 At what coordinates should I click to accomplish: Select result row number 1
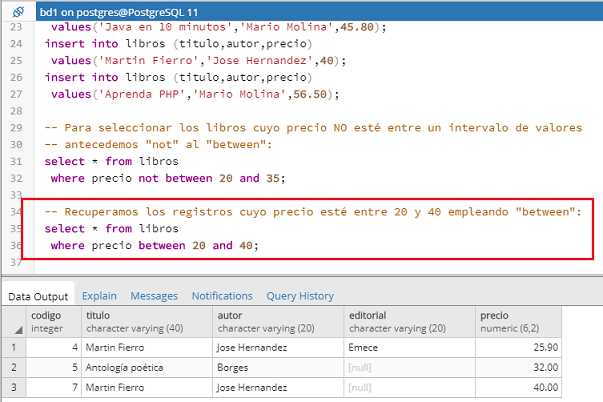coord(14,347)
